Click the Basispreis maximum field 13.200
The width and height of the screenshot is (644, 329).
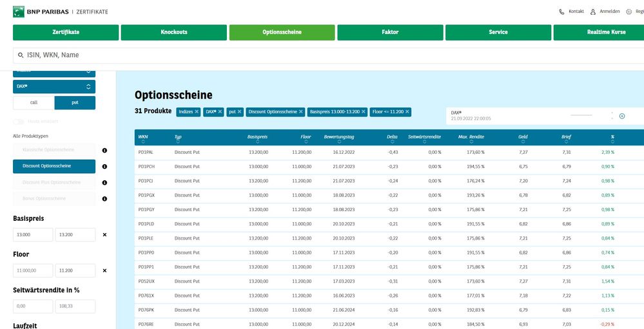coord(75,235)
